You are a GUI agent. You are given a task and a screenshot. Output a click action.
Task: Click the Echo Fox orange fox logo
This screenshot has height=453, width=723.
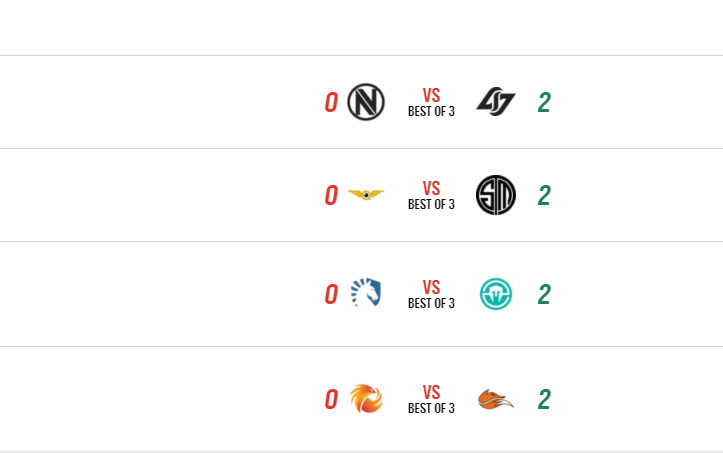point(495,399)
